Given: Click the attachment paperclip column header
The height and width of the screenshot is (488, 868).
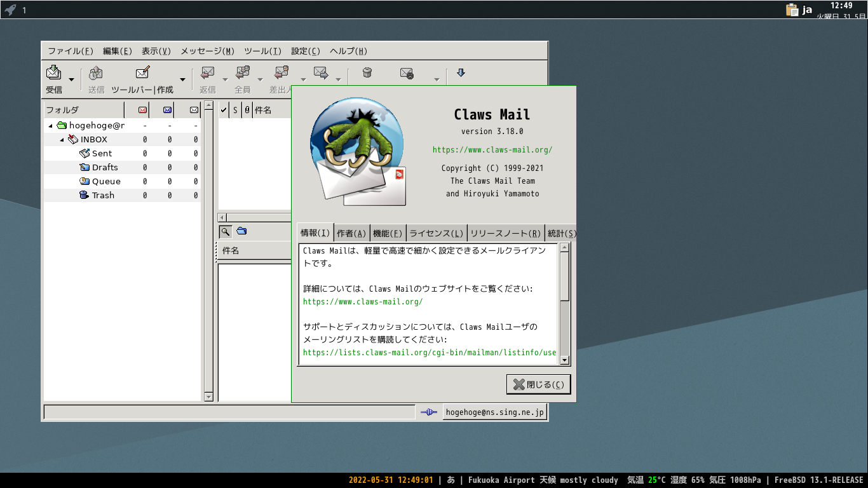Looking at the screenshot, I should [247, 110].
